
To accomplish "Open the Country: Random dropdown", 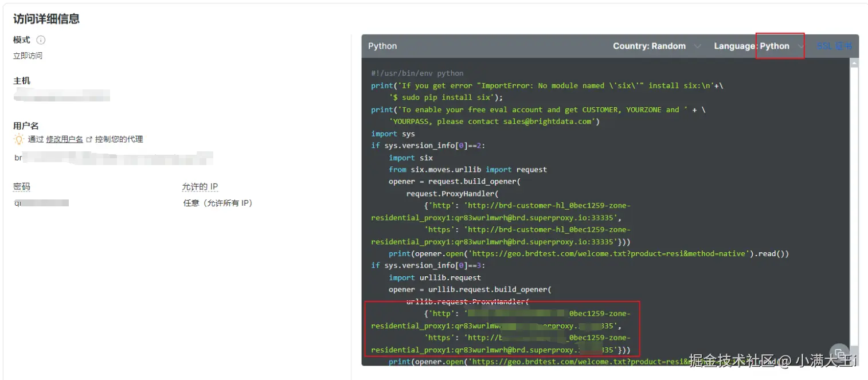I will 656,46.
